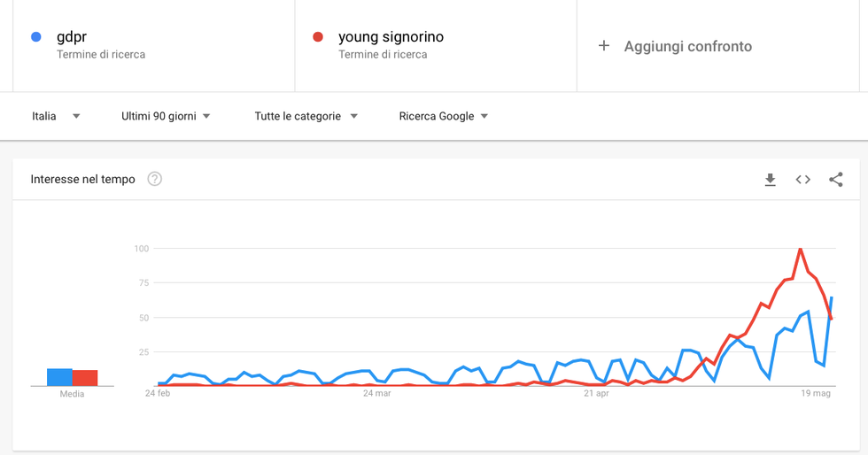
Task: Click the Aggiungi confronto button
Action: coord(675,46)
